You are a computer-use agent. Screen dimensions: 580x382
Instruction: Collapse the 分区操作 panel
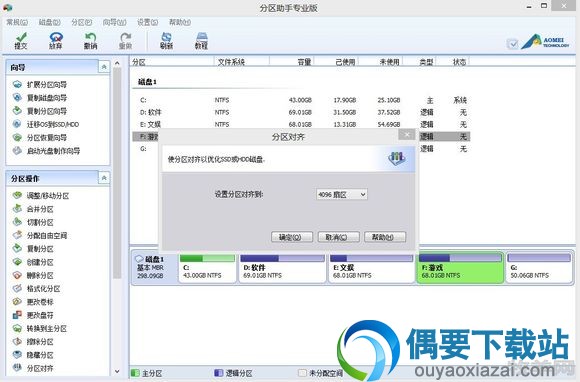click(104, 178)
